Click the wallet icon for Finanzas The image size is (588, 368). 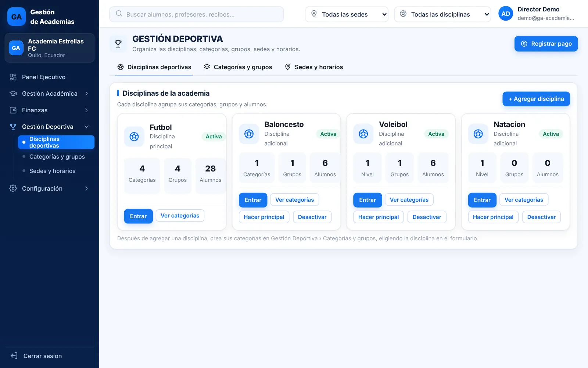(13, 110)
